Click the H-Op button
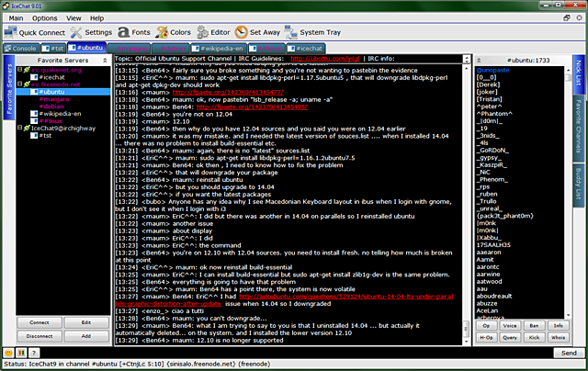The width and height of the screenshot is (588, 371). coord(486,338)
